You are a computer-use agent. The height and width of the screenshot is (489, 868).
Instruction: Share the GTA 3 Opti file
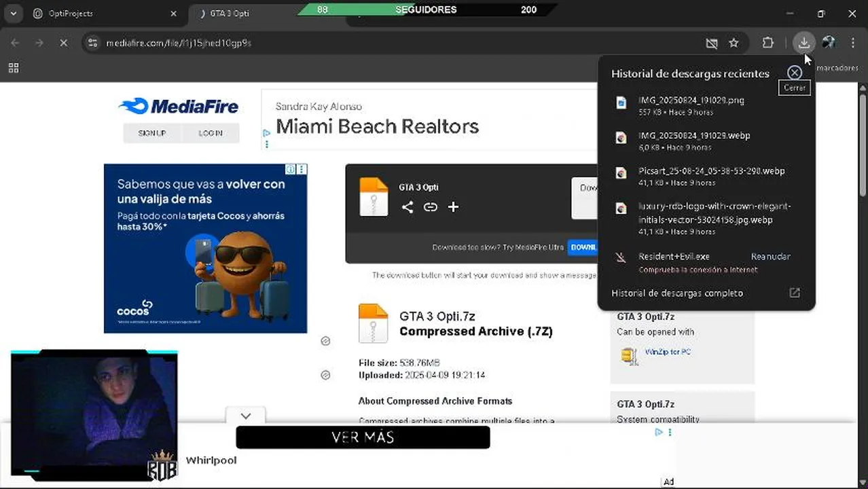pos(408,207)
